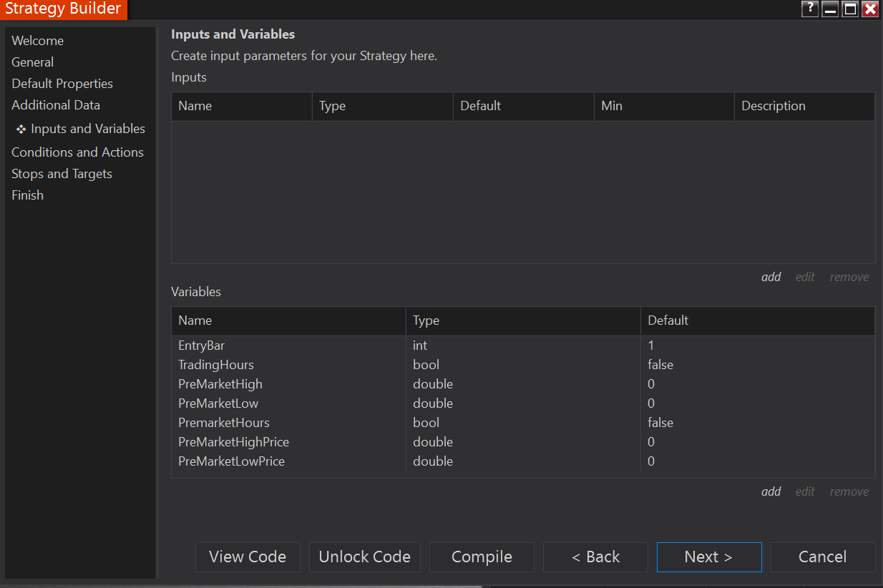
Task: Add a new input parameter
Action: [x=771, y=277]
